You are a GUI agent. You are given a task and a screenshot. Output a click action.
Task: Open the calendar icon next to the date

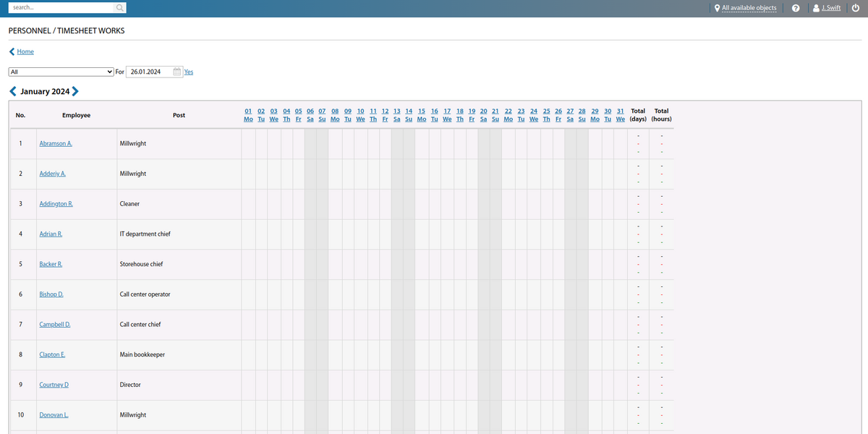click(176, 72)
